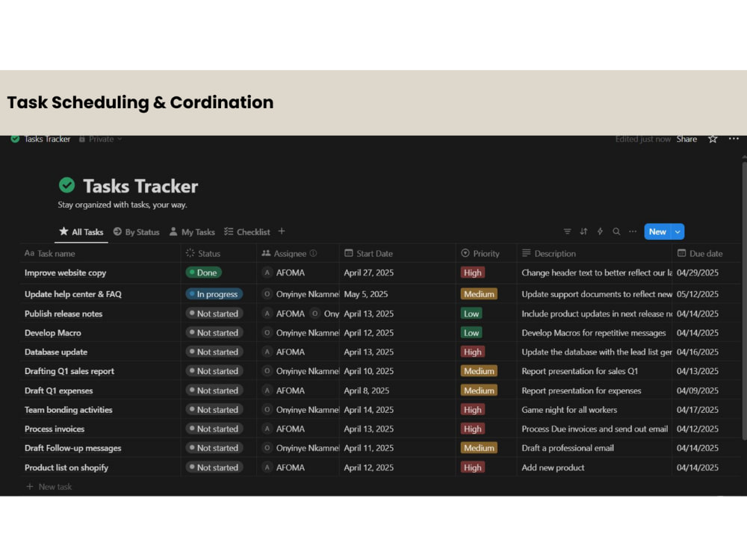This screenshot has height=560, width=747.
Task: Click New task at the table bottom
Action: (x=49, y=487)
